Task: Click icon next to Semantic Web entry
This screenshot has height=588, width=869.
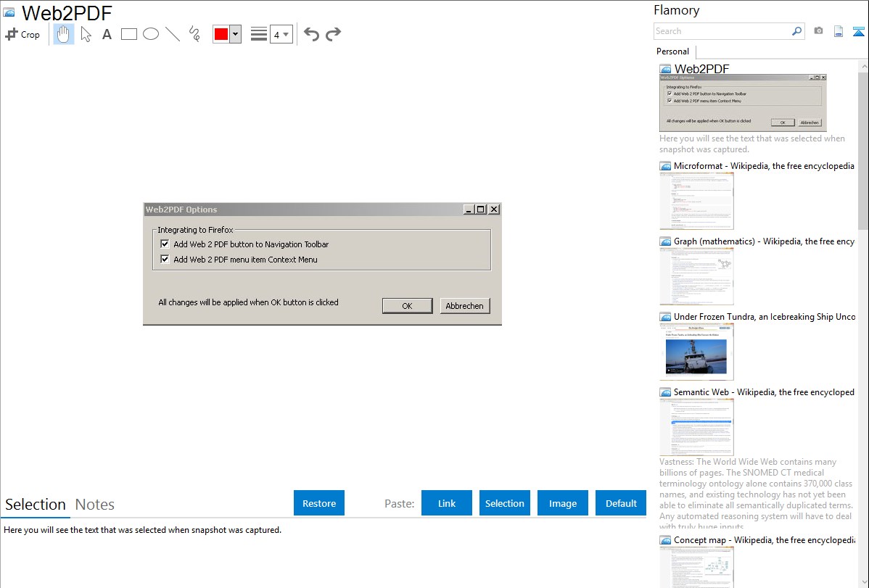Action: (x=665, y=392)
